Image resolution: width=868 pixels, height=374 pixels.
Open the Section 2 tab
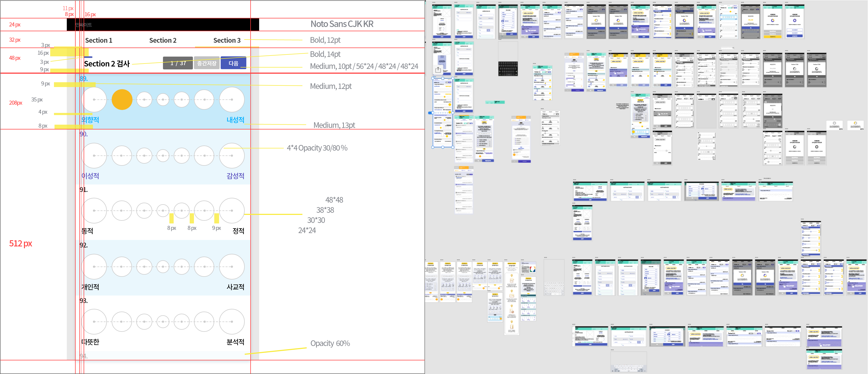[163, 40]
